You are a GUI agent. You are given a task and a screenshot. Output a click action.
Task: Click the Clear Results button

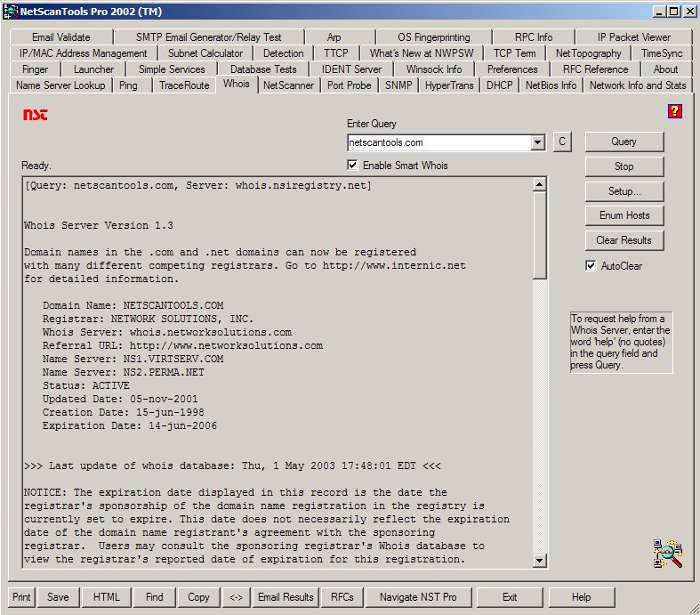pos(624,240)
